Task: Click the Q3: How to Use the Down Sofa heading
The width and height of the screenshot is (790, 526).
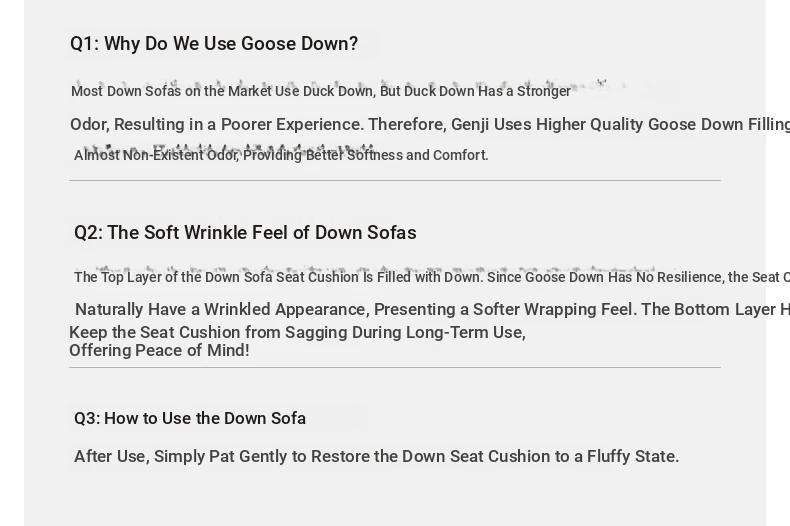Action: (190, 418)
